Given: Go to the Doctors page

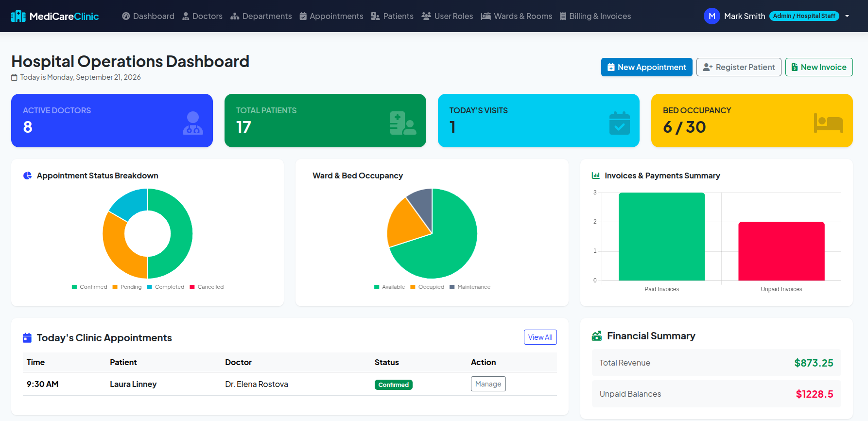Looking at the screenshot, I should [202, 16].
